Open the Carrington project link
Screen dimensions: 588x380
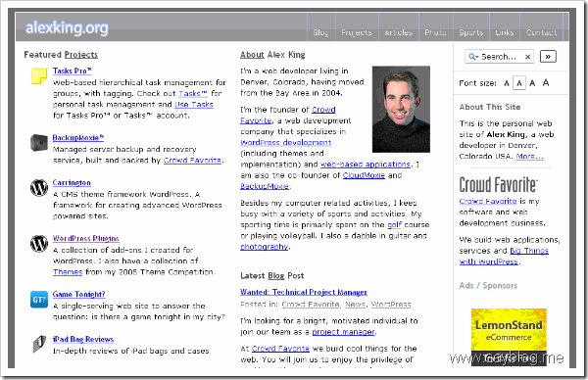(x=72, y=182)
